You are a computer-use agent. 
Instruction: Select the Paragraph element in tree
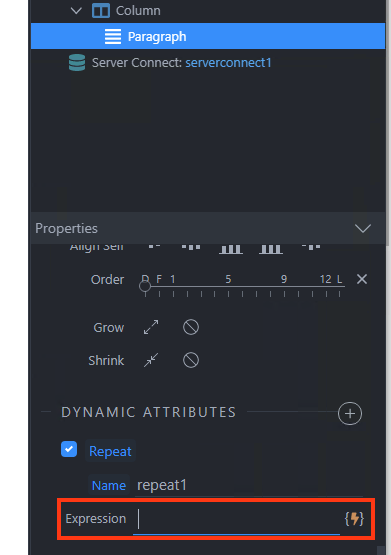[x=208, y=36]
